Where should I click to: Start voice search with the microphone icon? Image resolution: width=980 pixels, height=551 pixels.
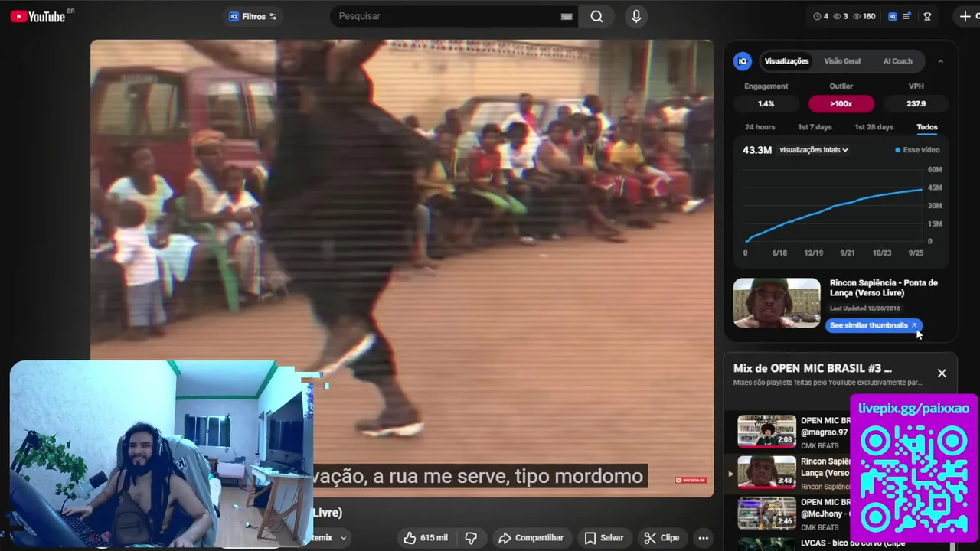pos(635,16)
